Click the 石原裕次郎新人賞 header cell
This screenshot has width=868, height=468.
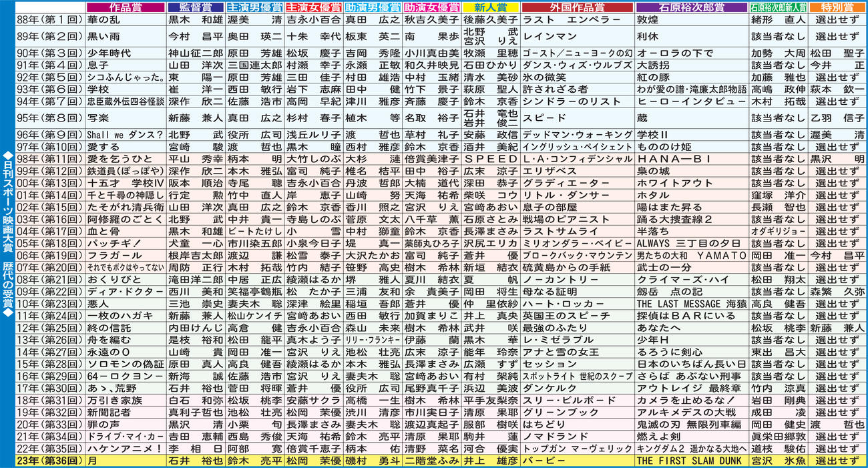point(778,7)
